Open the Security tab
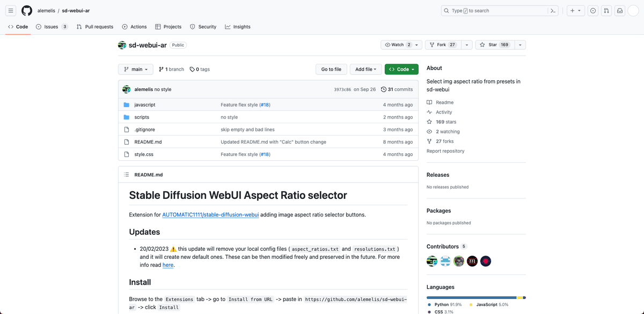Image resolution: width=644 pixels, height=314 pixels. (203, 27)
